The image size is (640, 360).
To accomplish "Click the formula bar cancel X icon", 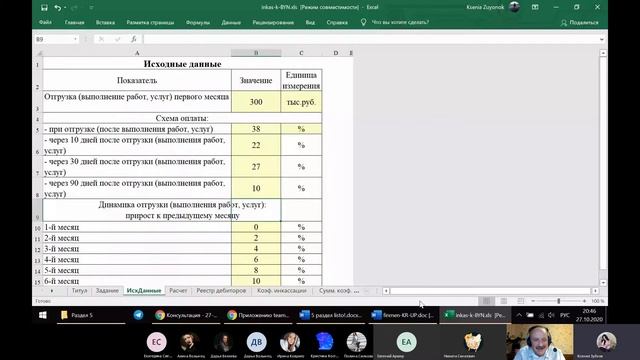I will 101,39.
